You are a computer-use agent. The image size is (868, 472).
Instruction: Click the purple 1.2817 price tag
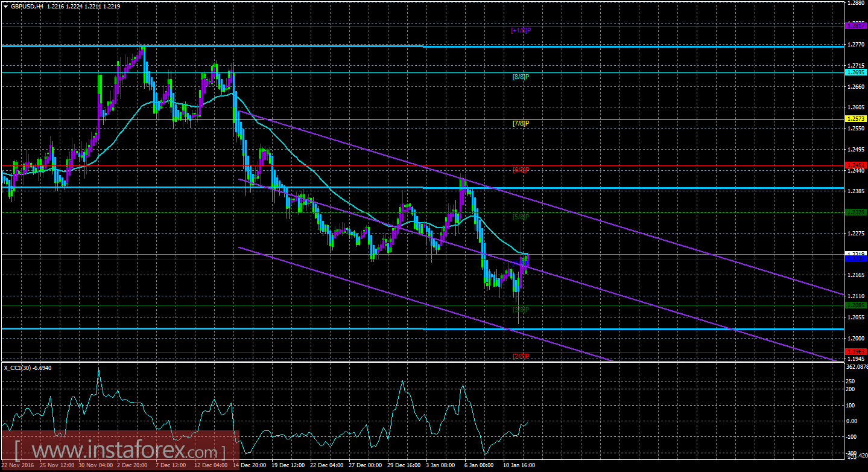856,26
